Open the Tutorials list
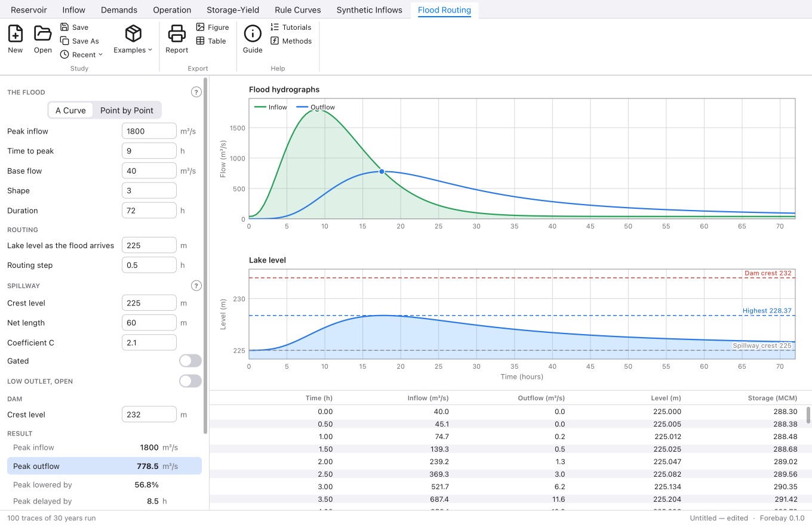The width and height of the screenshot is (812, 525). click(291, 27)
